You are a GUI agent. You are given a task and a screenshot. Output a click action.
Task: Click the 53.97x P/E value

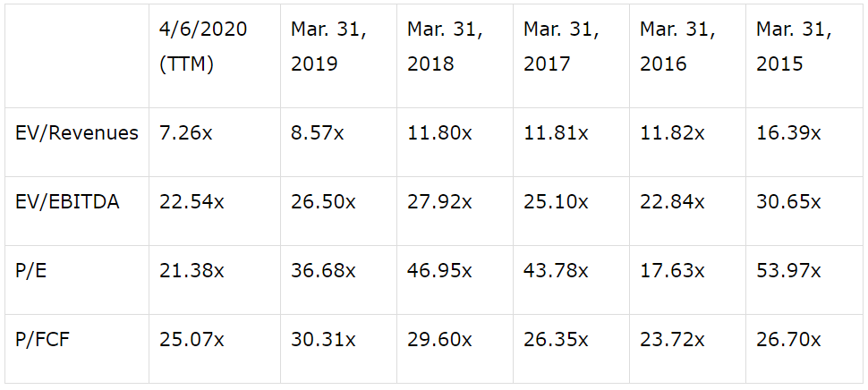tap(788, 271)
